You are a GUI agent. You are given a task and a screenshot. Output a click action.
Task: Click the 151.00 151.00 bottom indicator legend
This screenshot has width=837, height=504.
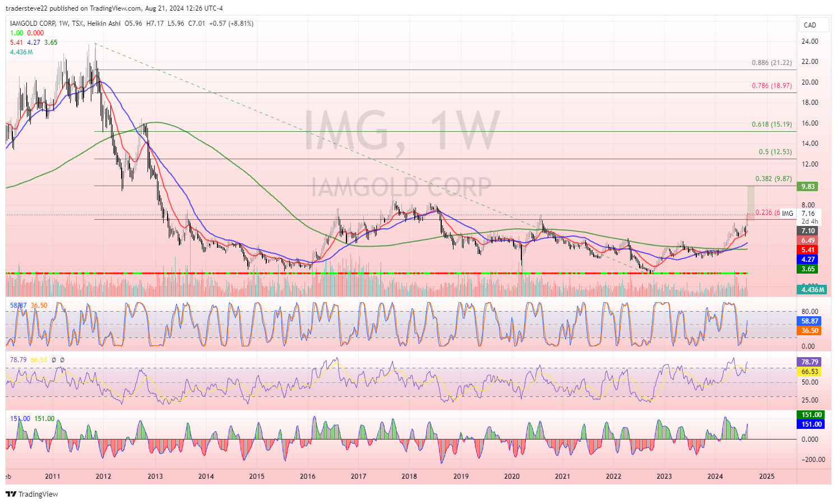click(x=33, y=419)
